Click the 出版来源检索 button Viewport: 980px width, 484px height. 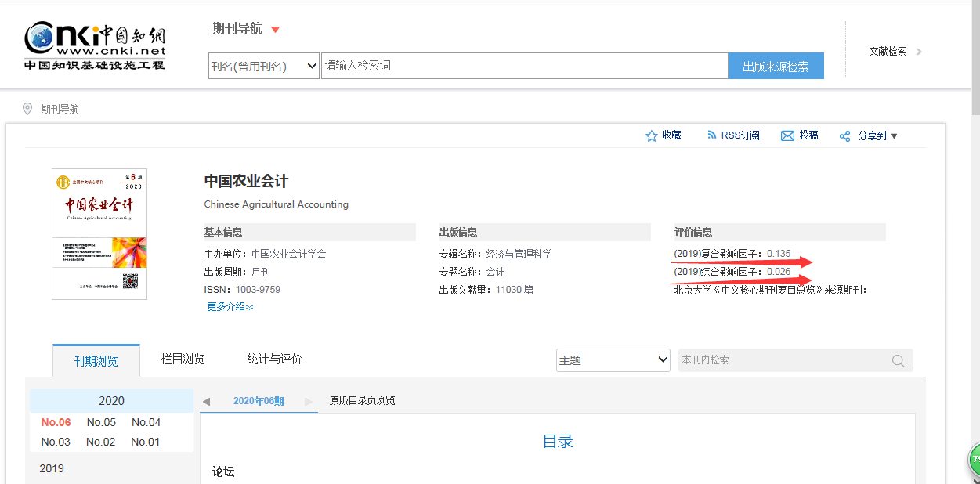tap(776, 66)
